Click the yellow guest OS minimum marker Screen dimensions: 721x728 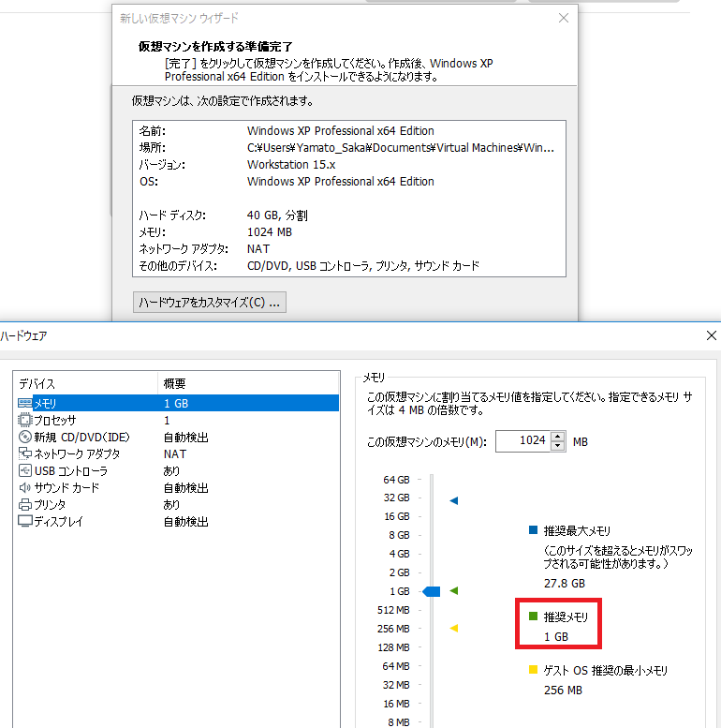point(454,628)
